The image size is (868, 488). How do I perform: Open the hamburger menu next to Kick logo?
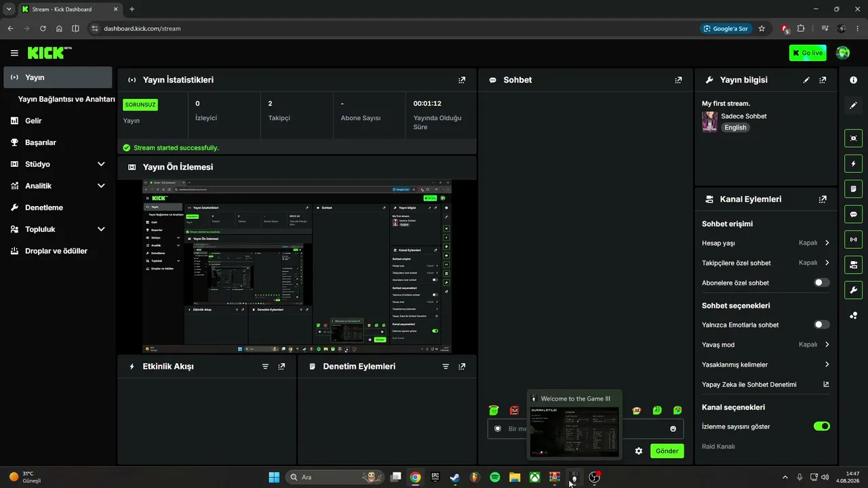point(14,53)
